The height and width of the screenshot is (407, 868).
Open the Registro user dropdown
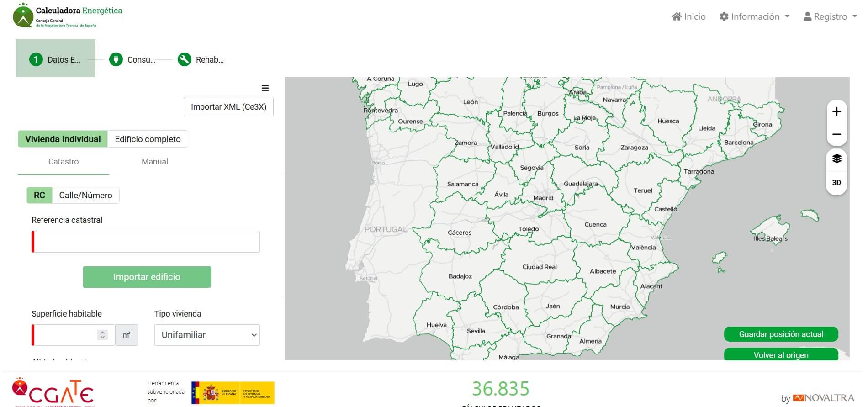[830, 16]
